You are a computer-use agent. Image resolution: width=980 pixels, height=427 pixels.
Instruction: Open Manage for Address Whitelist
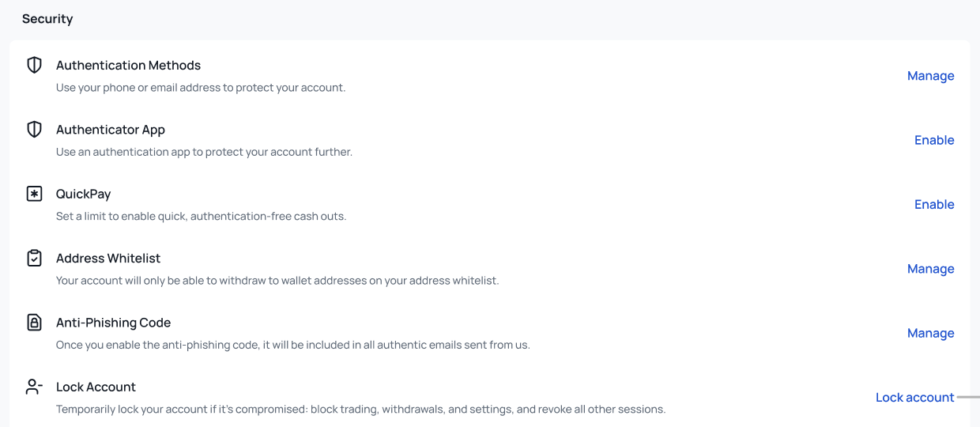coord(930,269)
